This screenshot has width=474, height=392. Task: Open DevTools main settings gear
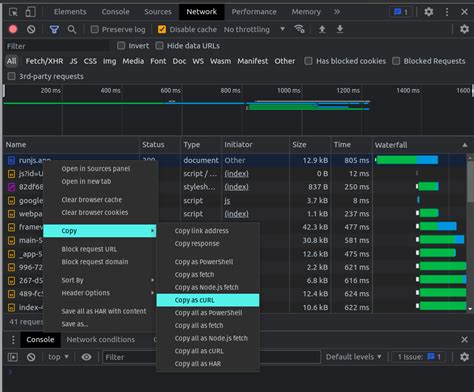429,12
